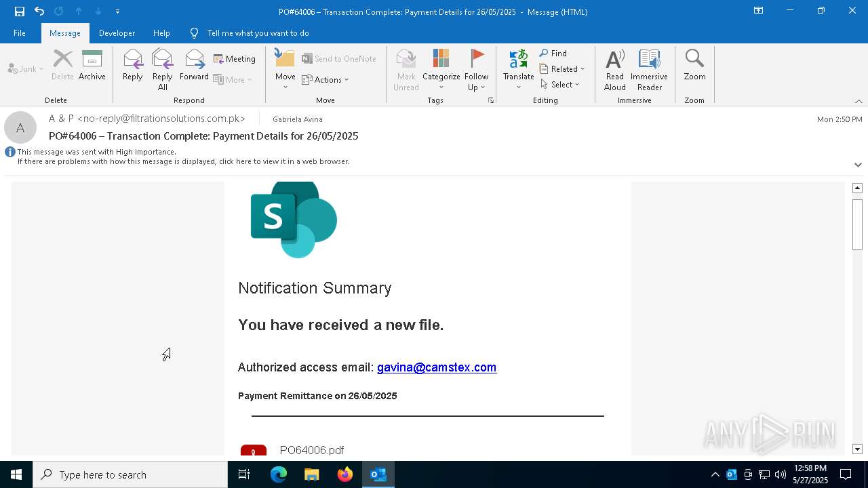Click the sender avatar circle

[x=20, y=127]
